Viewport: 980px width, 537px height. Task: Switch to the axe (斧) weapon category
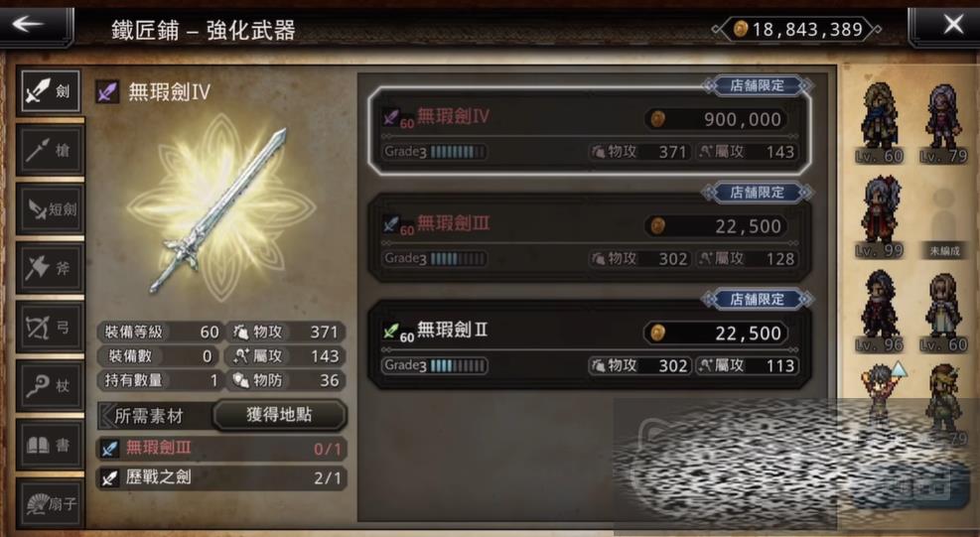point(50,268)
